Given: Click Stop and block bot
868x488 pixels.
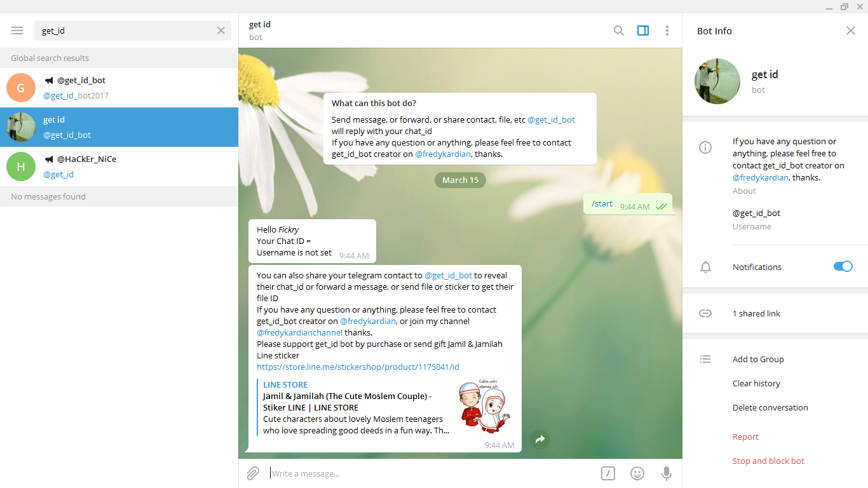Looking at the screenshot, I should point(768,461).
